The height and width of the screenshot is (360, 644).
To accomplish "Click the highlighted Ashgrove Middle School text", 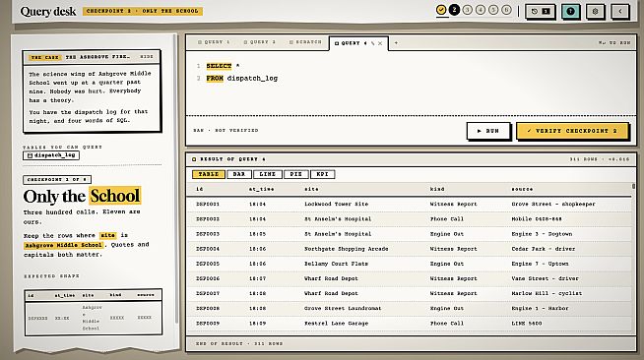I will (63, 245).
